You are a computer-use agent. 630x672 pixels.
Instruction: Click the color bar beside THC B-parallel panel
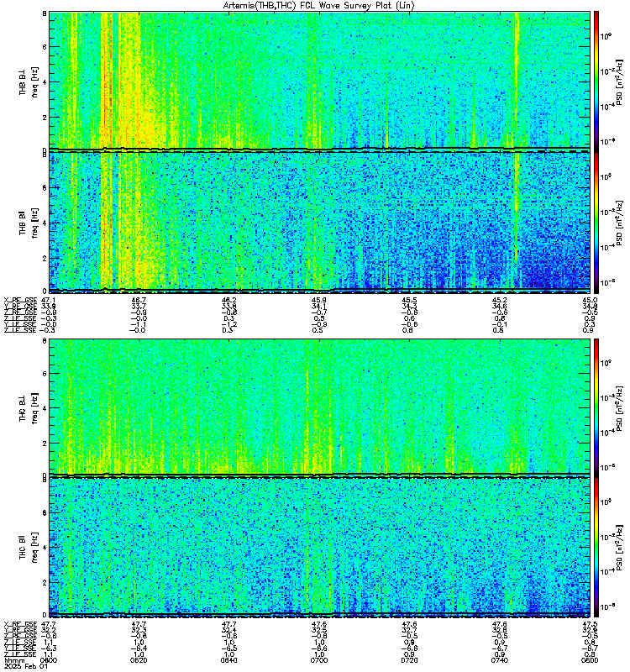coord(596,548)
